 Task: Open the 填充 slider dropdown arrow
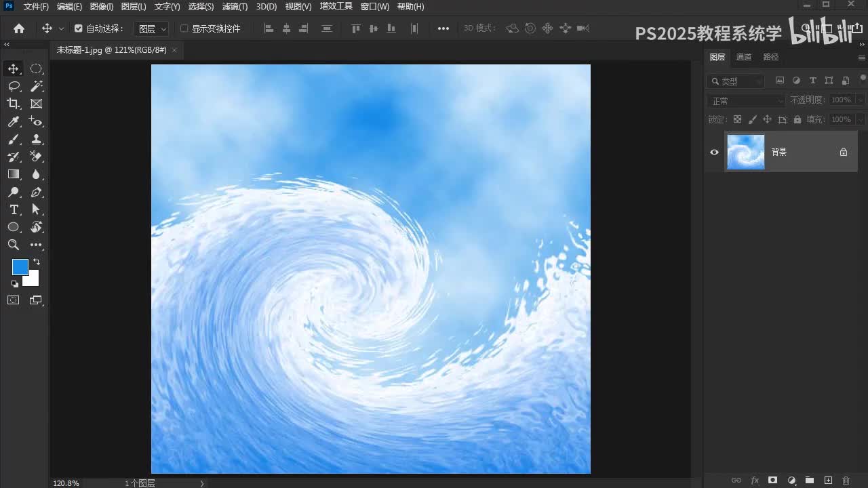click(x=860, y=119)
